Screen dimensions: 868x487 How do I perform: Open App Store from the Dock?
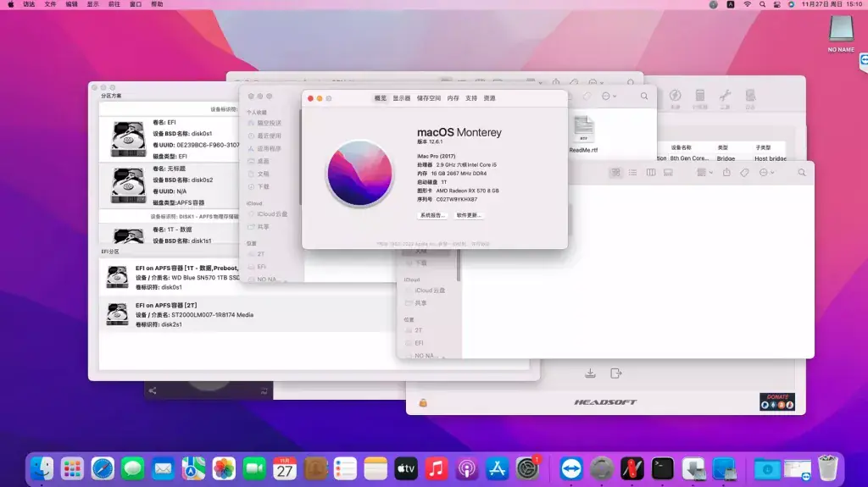tap(497, 468)
